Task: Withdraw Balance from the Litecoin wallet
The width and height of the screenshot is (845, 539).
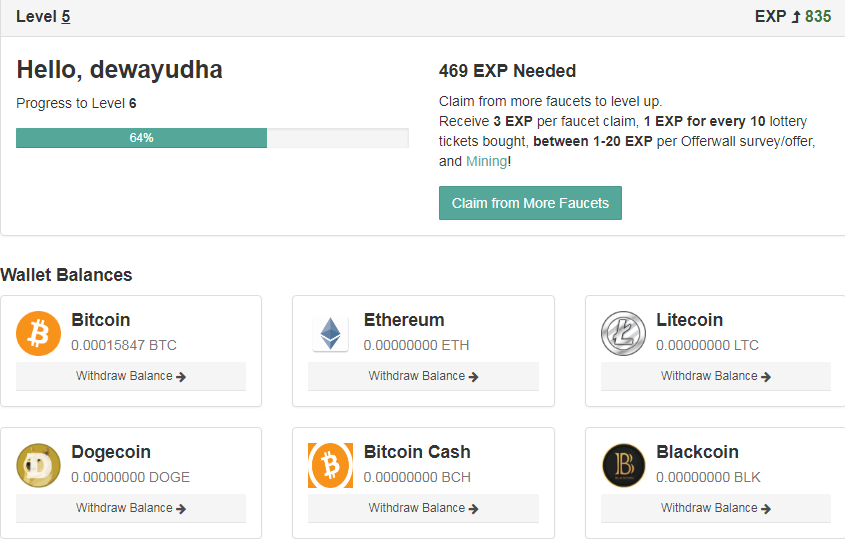Action: pos(716,376)
